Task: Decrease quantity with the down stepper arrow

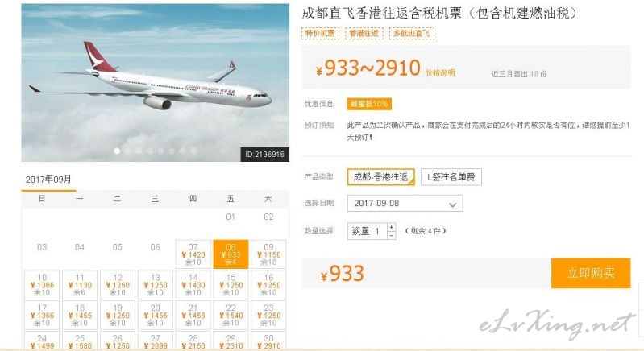Action: [x=392, y=235]
